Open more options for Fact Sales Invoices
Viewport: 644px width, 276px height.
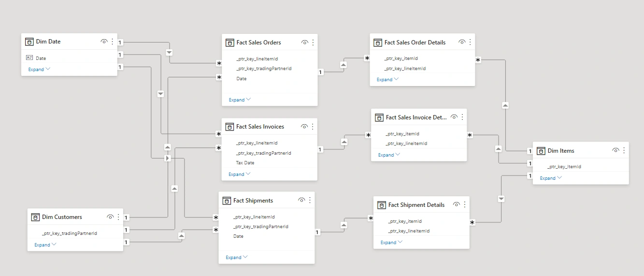click(313, 127)
